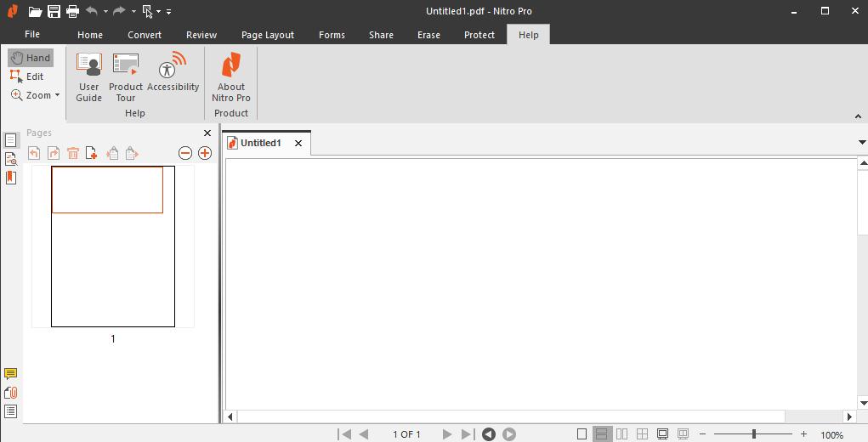Open the User Guide
868x442 pixels.
(x=88, y=77)
